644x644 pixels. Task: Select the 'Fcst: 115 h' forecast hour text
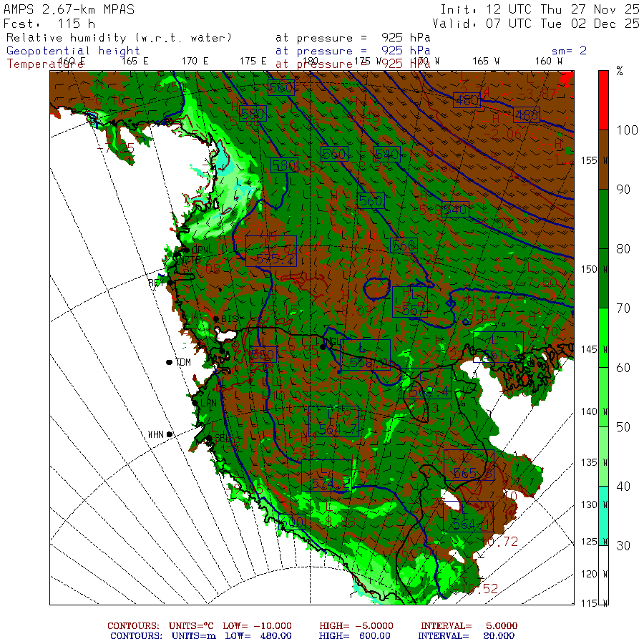[49, 24]
